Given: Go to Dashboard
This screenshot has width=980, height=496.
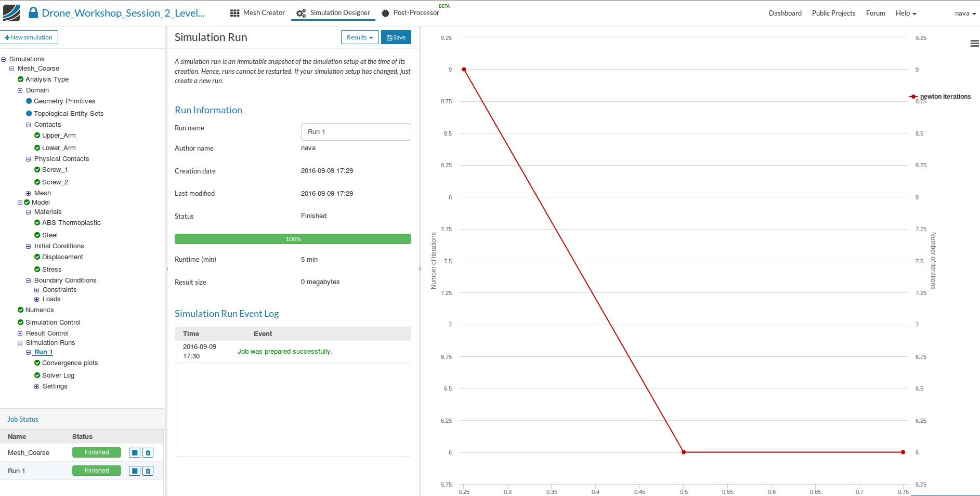Looking at the screenshot, I should coord(785,14).
